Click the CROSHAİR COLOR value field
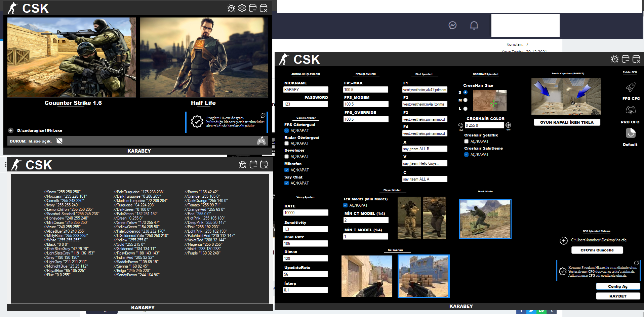 tap(485, 125)
